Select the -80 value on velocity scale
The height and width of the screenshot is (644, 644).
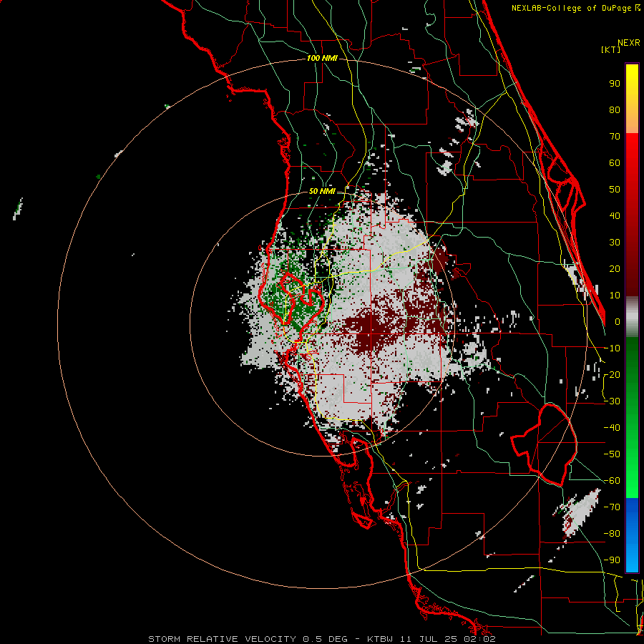(612, 534)
